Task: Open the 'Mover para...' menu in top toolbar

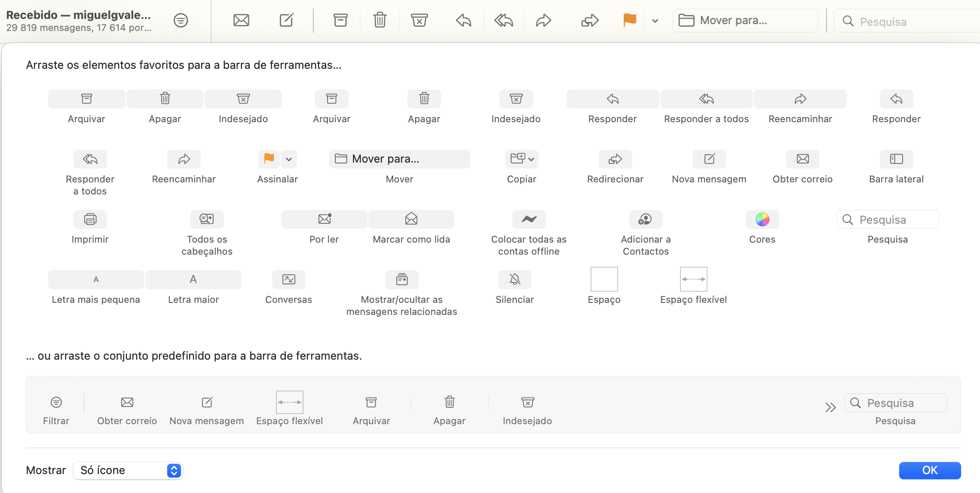Action: [x=745, y=20]
